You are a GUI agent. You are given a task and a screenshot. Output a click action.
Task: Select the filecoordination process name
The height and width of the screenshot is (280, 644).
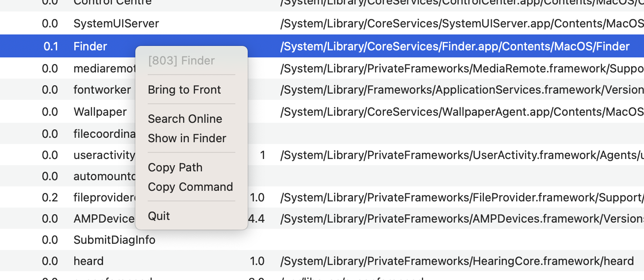104,133
